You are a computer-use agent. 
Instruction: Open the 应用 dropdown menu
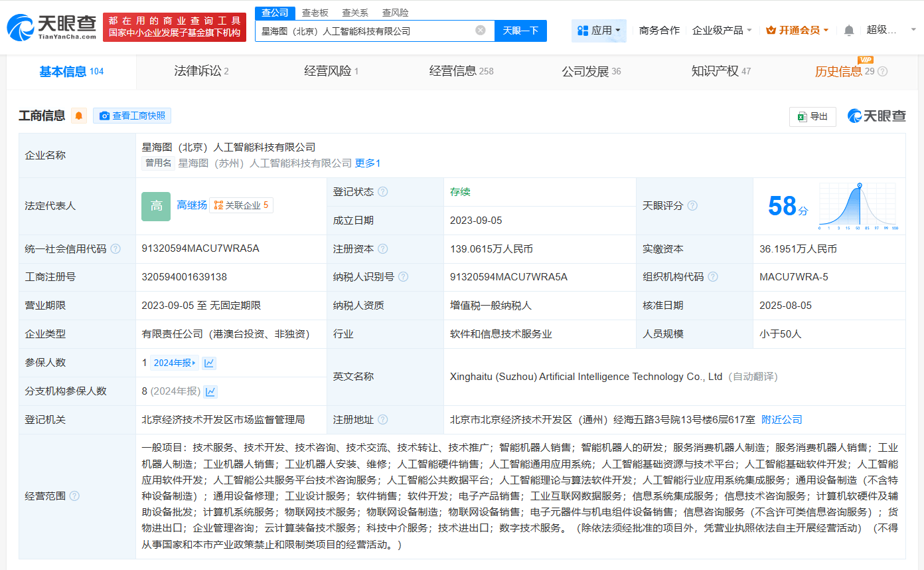(599, 31)
